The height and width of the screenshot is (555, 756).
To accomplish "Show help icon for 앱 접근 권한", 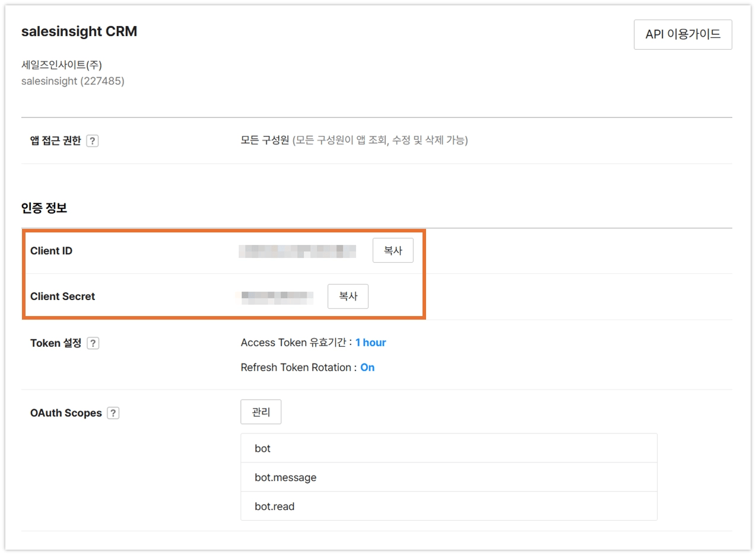I will [92, 141].
